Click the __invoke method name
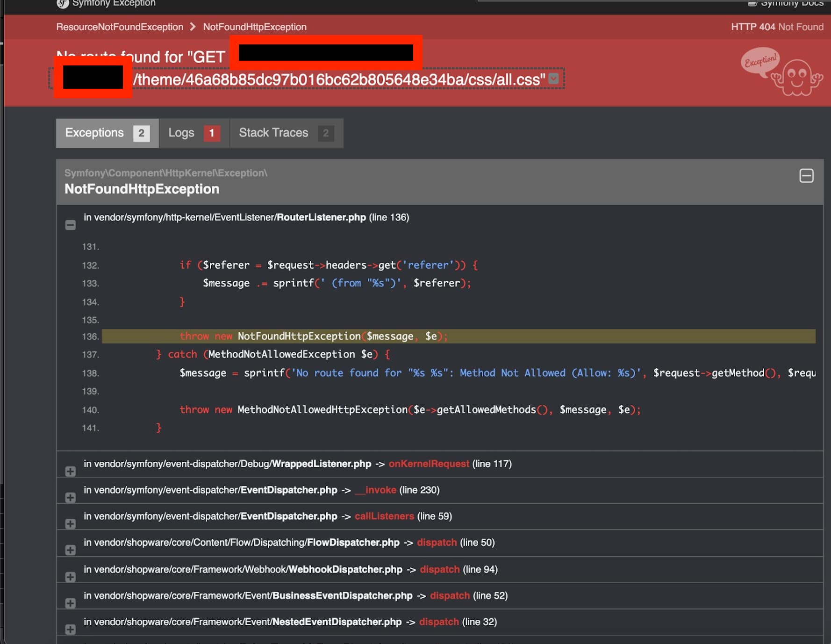The height and width of the screenshot is (644, 831). (376, 490)
